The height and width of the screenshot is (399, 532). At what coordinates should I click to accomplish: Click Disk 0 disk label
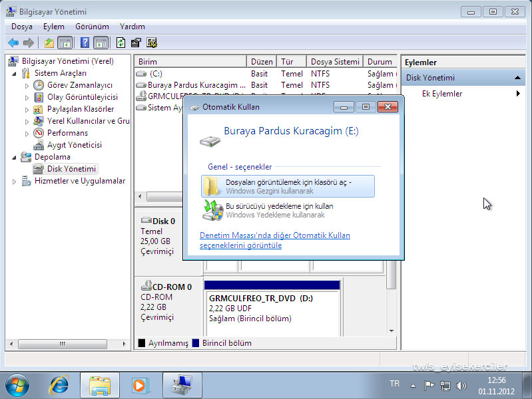pos(164,221)
